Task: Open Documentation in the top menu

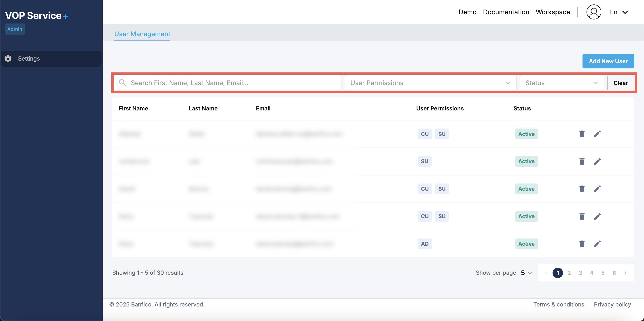Action: coord(506,12)
